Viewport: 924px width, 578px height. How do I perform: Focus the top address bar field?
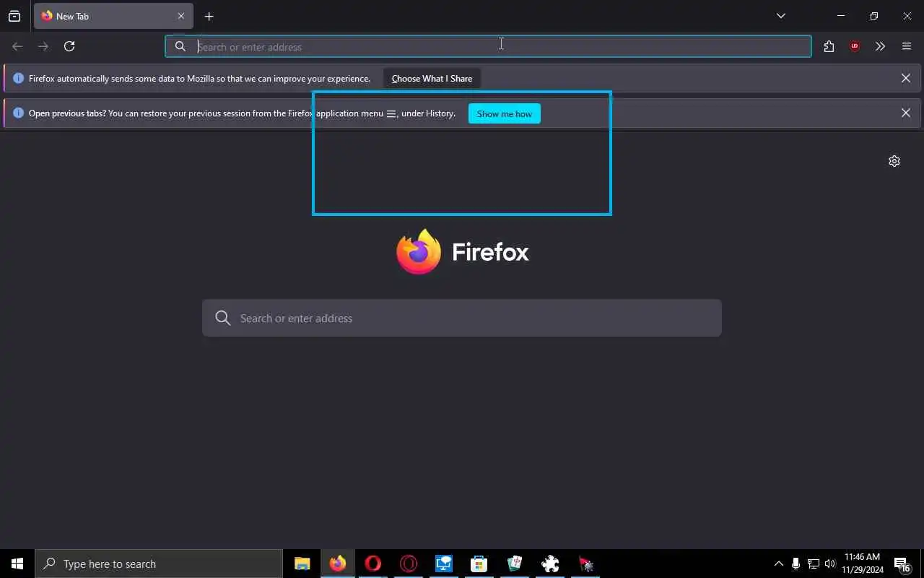point(488,46)
